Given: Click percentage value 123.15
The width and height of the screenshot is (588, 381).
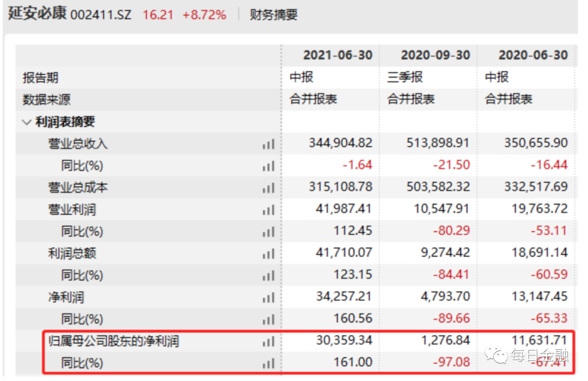Looking at the screenshot, I should pos(353,274).
